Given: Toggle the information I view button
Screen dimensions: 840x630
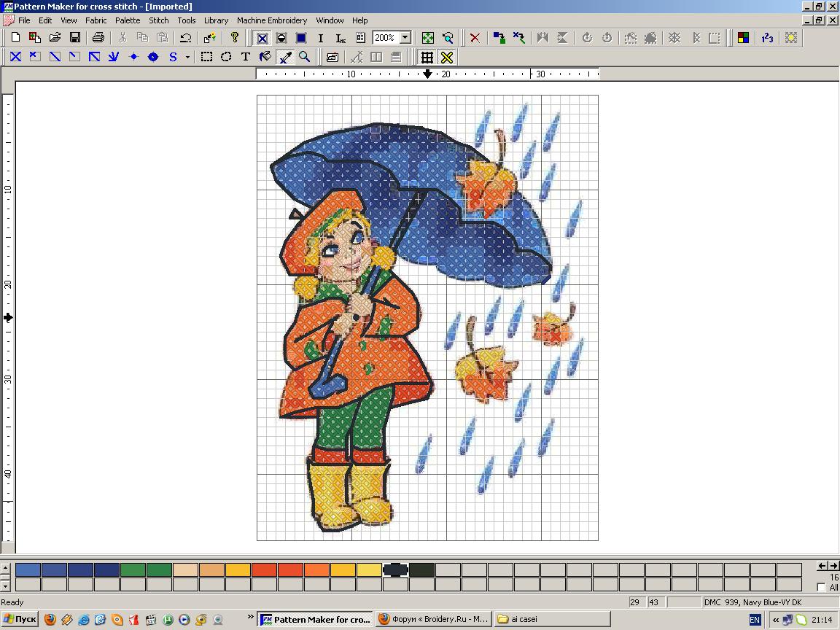Looking at the screenshot, I should (320, 38).
